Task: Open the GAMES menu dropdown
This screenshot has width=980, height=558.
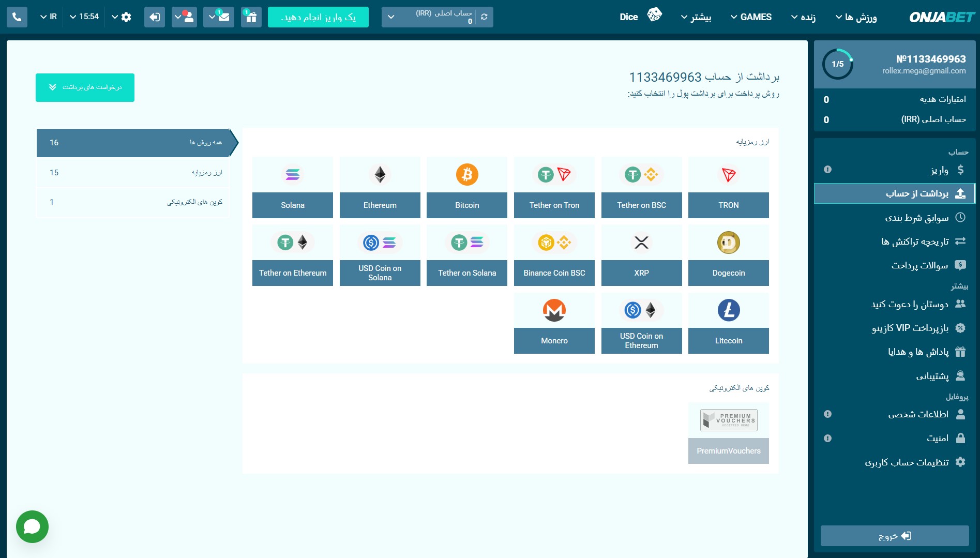Action: 751,17
